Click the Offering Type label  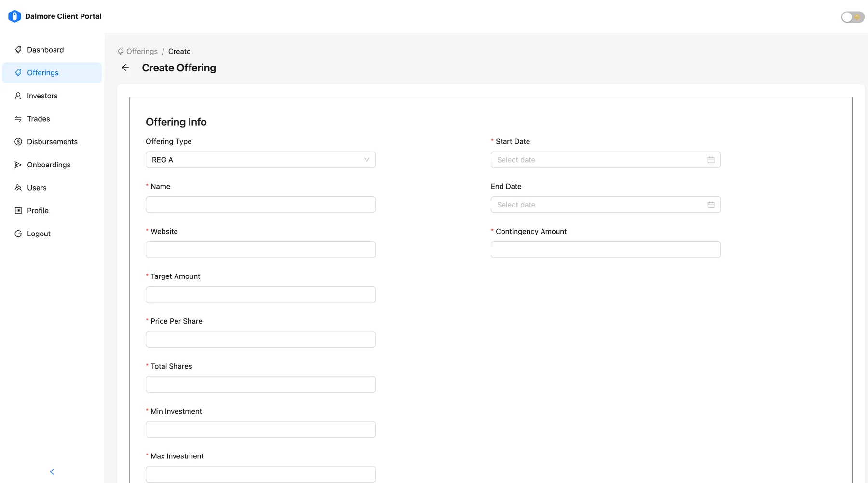[169, 141]
